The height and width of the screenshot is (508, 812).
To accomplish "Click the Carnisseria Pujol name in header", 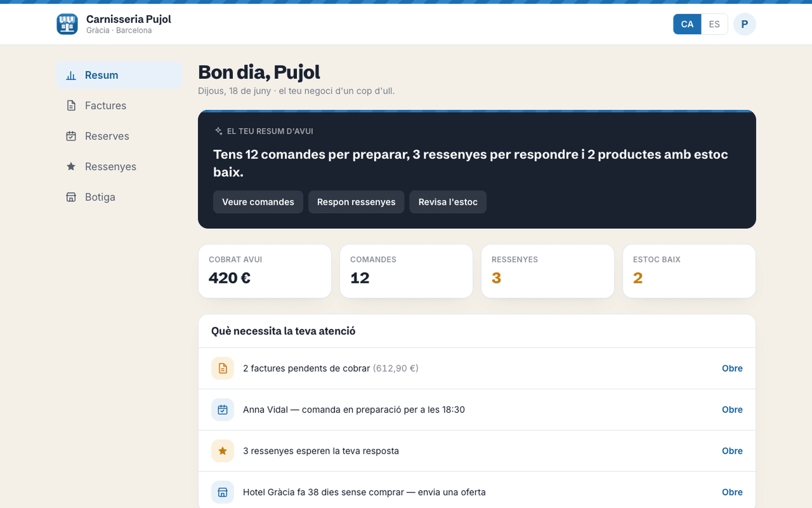I will pos(128,19).
